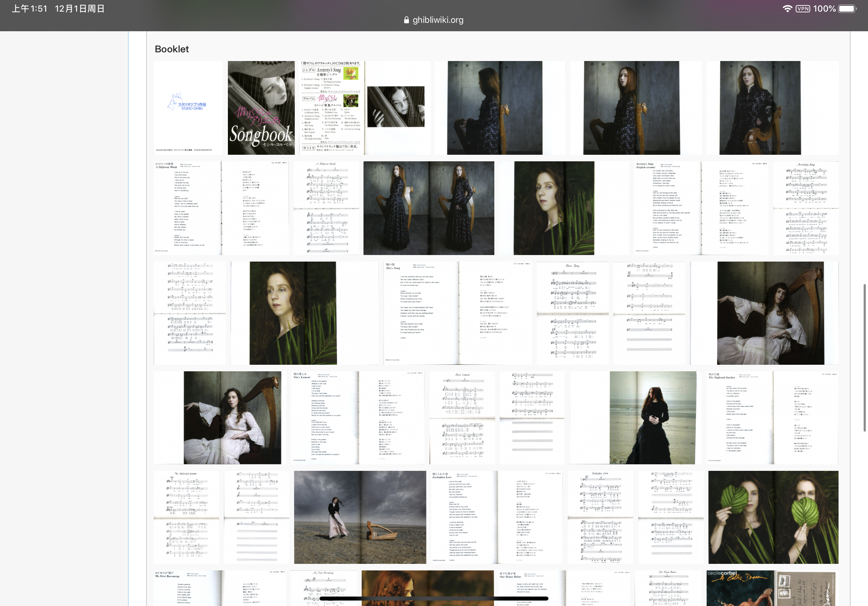
Task: Tap the VPN status indicator
Action: click(x=803, y=9)
